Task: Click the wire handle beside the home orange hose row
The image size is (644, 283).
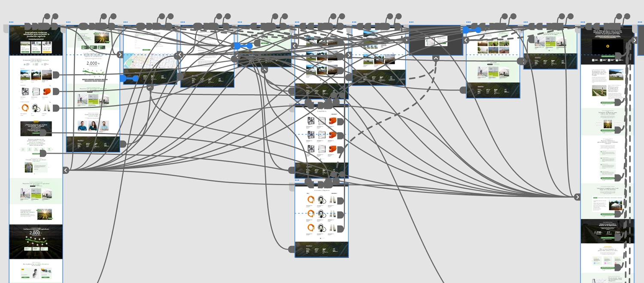Action: (56, 108)
